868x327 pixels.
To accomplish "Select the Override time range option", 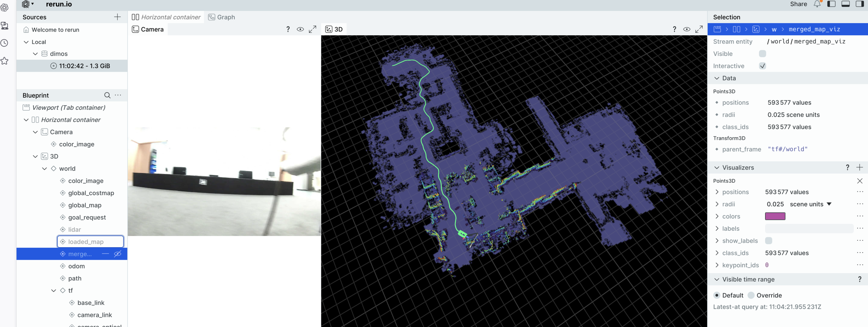I will 751,295.
